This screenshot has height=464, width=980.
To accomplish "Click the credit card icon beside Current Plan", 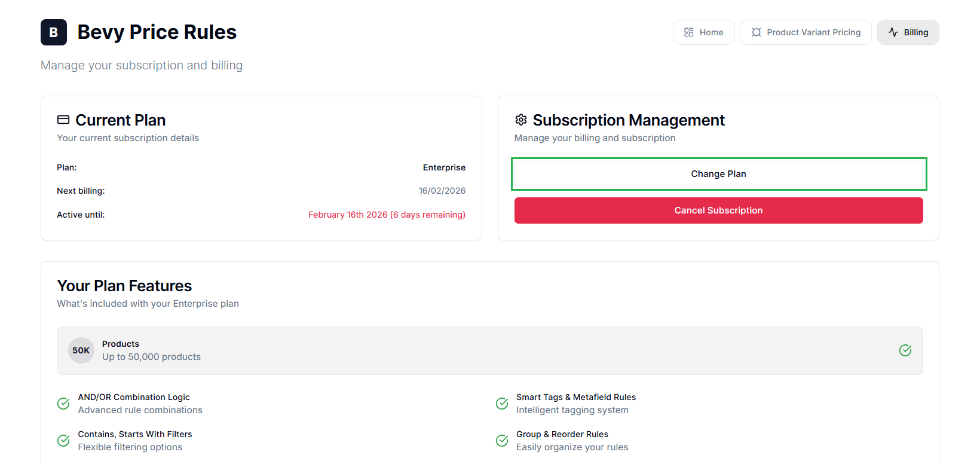I will (63, 120).
